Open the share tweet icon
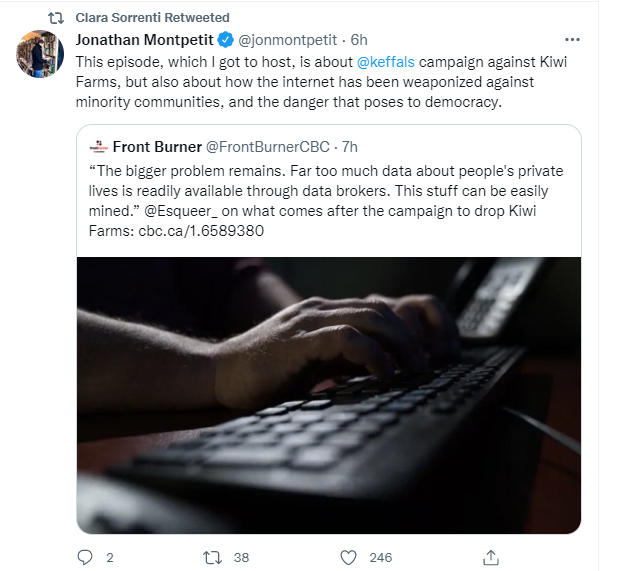617x571 pixels. pyautogui.click(x=490, y=557)
